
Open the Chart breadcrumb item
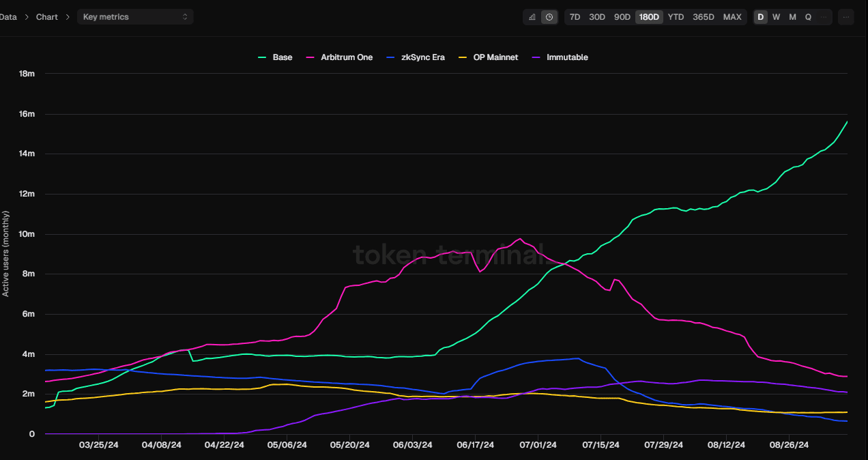[x=46, y=16]
